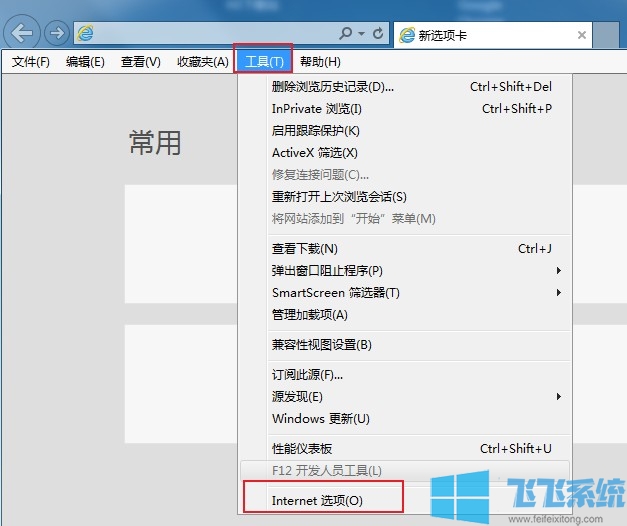Image resolution: width=627 pixels, height=526 pixels.
Task: Click the IE logo in address bar
Action: pos(85,33)
